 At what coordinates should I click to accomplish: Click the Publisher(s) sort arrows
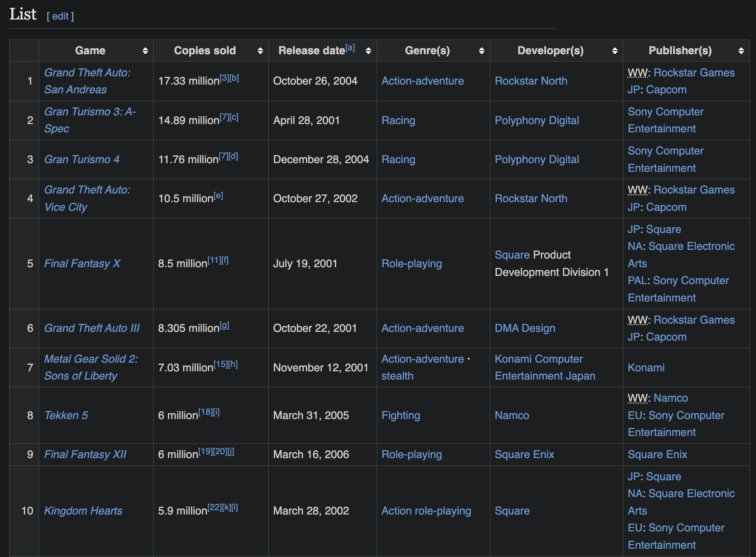click(x=741, y=51)
